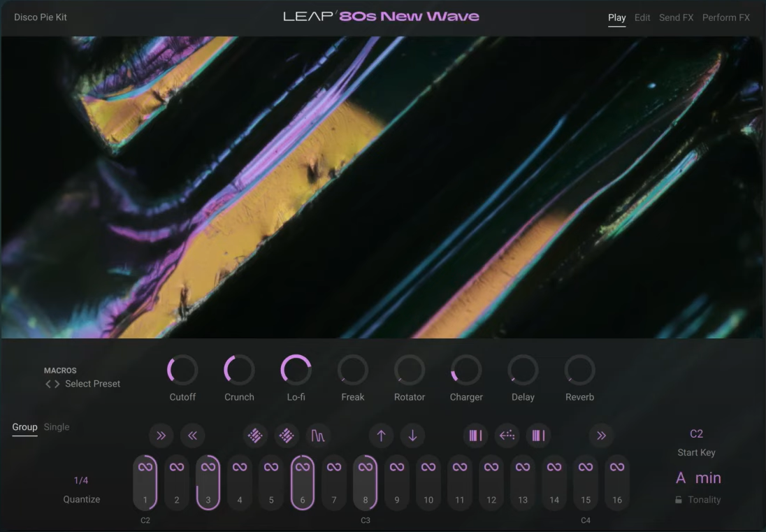Click the C2 Start Key value
The width and height of the screenshot is (766, 532).
point(696,433)
